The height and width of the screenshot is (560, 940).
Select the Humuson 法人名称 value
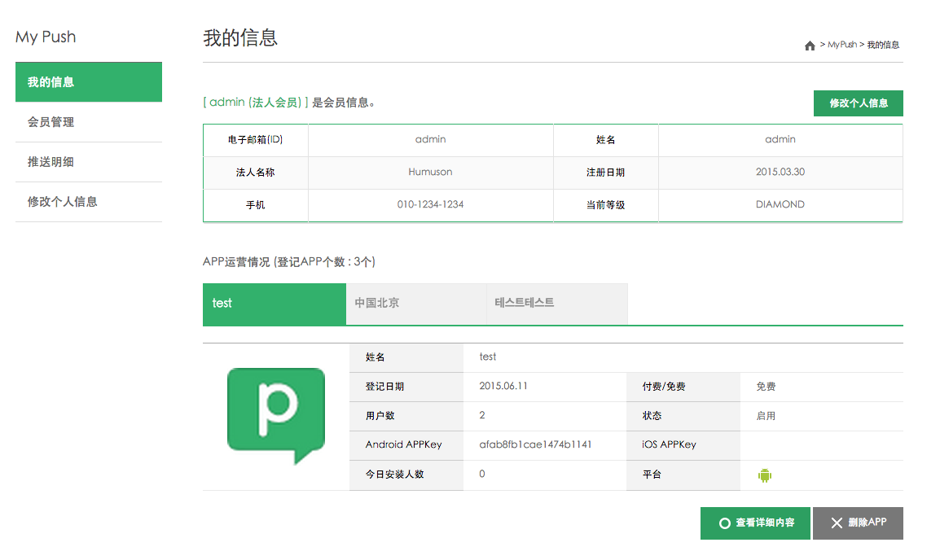[x=430, y=172]
